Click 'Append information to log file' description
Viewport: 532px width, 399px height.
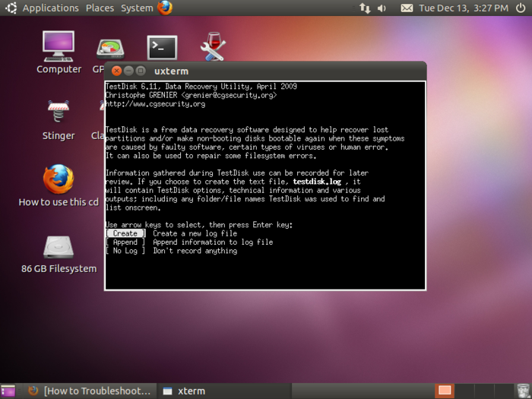213,242
